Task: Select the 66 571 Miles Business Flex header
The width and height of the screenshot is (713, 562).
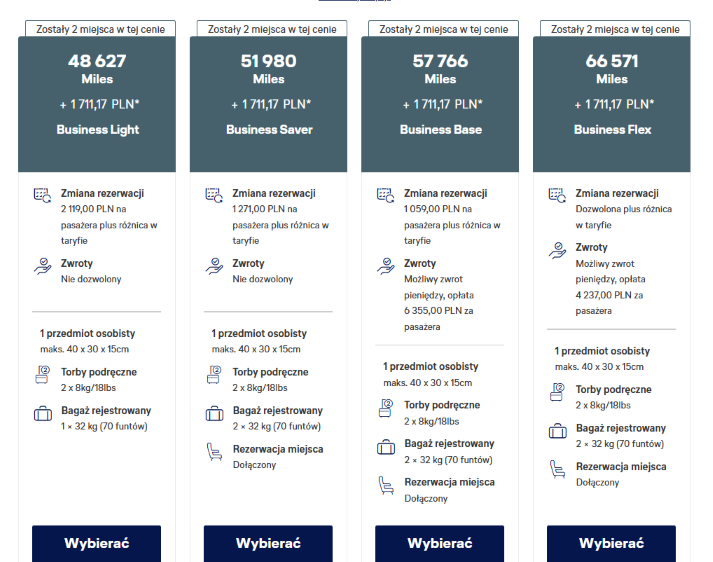Action: click(612, 104)
